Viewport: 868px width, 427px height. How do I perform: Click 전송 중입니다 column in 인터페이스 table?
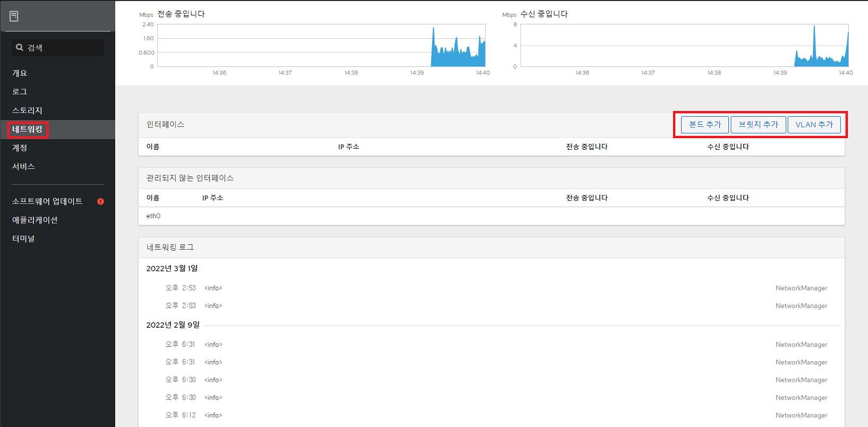(587, 147)
